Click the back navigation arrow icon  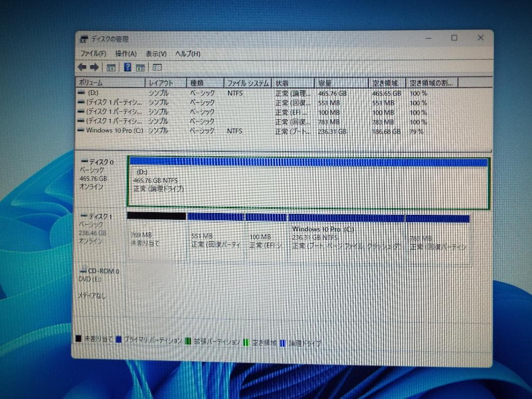pos(82,67)
